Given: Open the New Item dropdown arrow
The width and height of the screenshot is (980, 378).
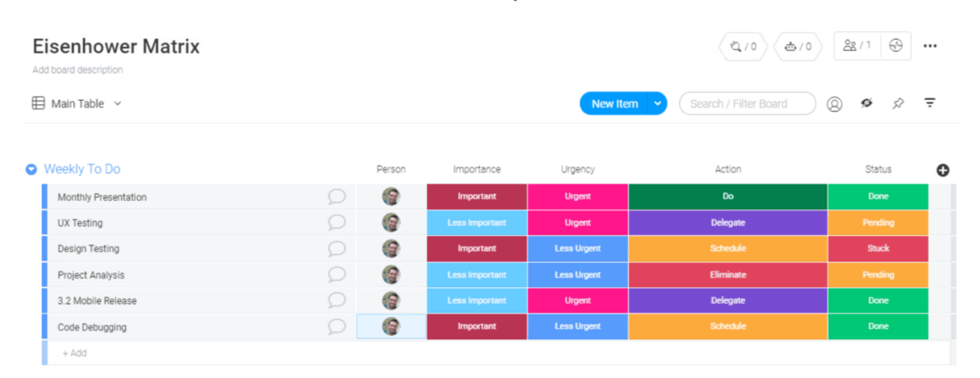Looking at the screenshot, I should tap(657, 104).
